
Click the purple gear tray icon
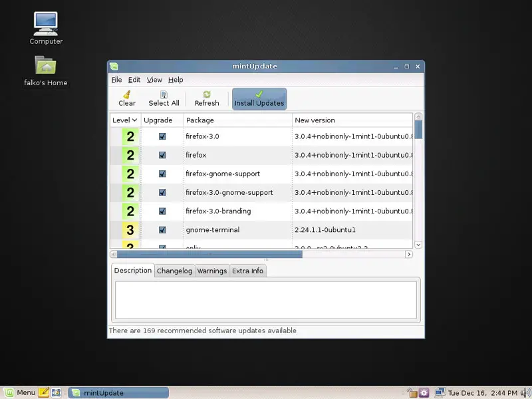click(424, 392)
